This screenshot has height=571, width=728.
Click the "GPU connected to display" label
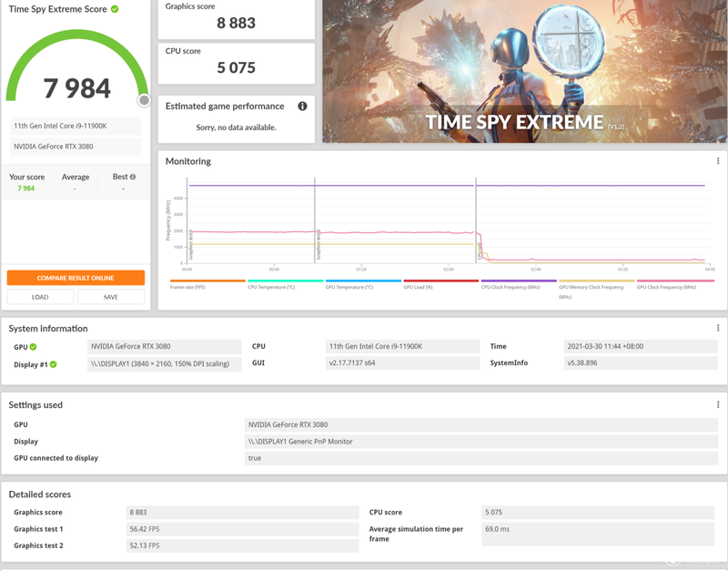56,458
